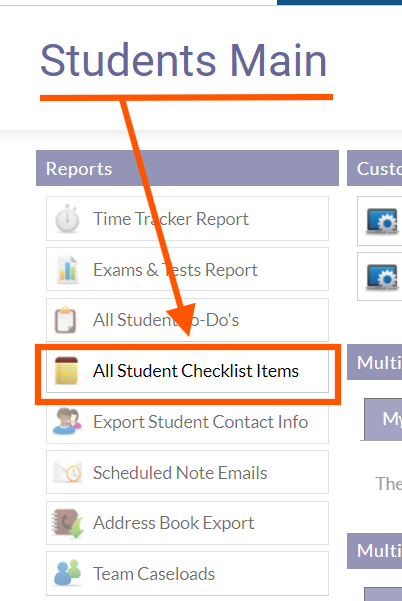
Task: Open All Student To-Do's report
Action: point(187,320)
